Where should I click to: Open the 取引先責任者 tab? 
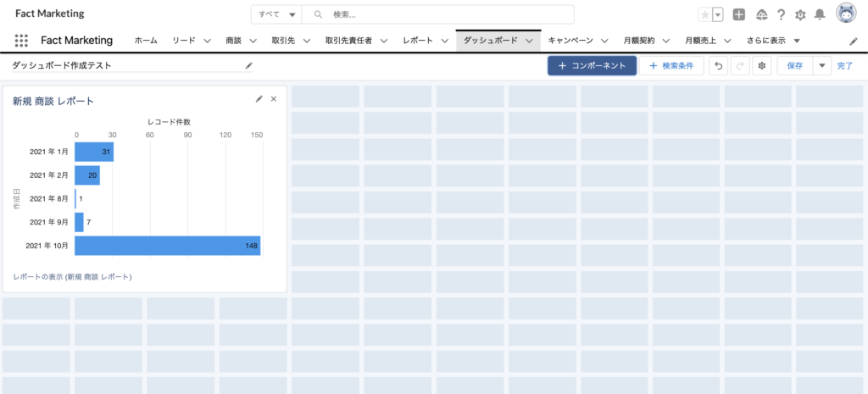click(348, 41)
